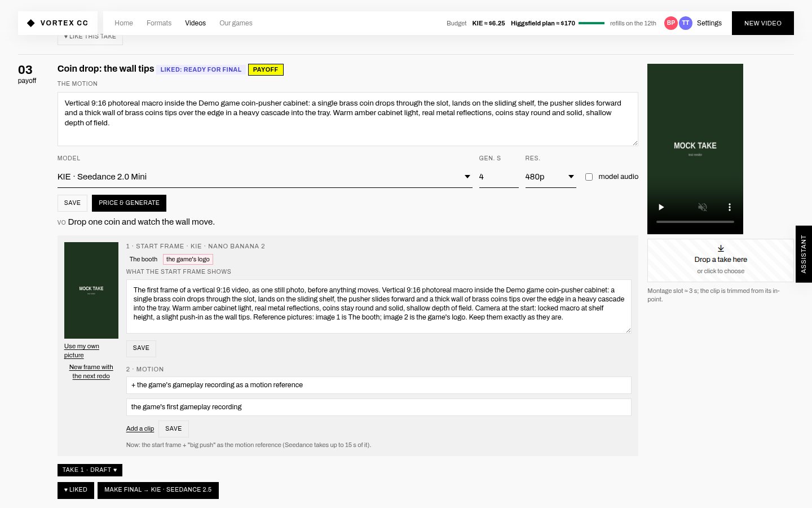
Task: Toggle the ♥ LIKED button
Action: pos(76,490)
